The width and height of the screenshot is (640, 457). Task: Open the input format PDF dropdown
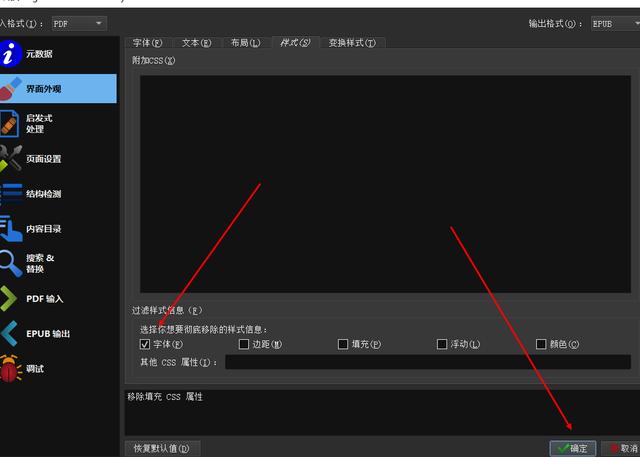(79, 24)
